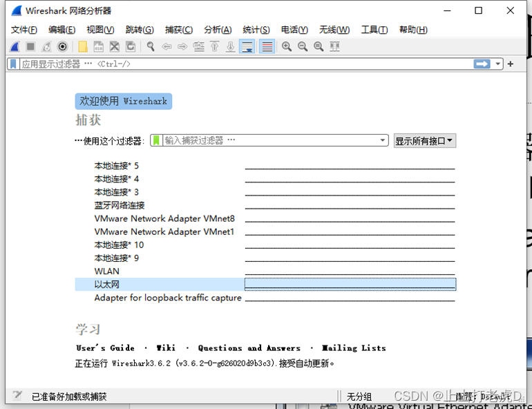The image size is (532, 409).
Task: Open 显示所有接口 dropdown
Action: [424, 141]
